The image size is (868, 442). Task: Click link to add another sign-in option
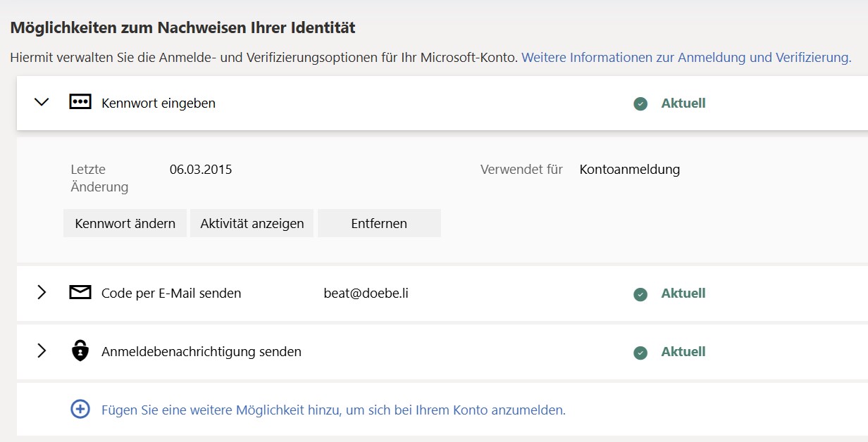point(333,410)
